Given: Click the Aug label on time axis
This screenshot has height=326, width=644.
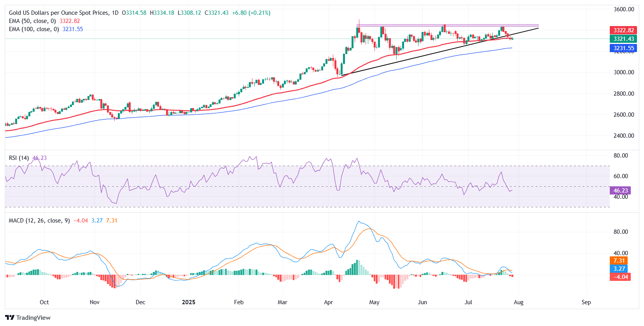Looking at the screenshot, I should (x=518, y=302).
